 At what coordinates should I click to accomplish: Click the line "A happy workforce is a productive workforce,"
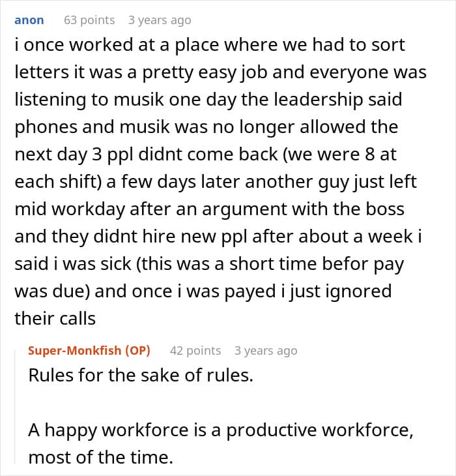coord(221,430)
